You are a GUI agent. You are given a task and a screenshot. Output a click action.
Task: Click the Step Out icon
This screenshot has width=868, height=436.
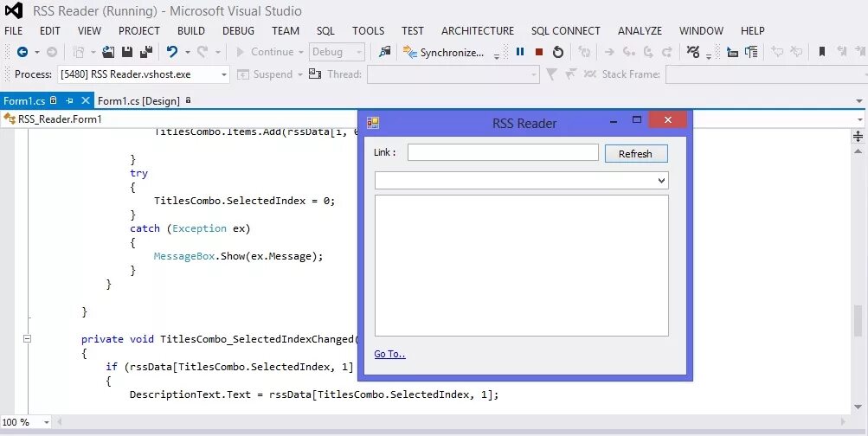(x=667, y=52)
